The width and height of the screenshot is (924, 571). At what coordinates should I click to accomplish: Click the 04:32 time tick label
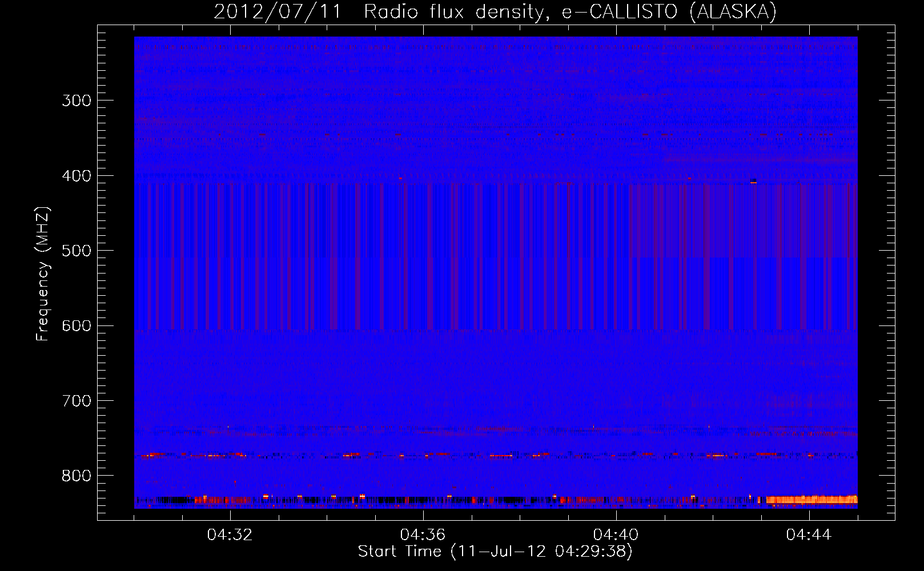(230, 534)
